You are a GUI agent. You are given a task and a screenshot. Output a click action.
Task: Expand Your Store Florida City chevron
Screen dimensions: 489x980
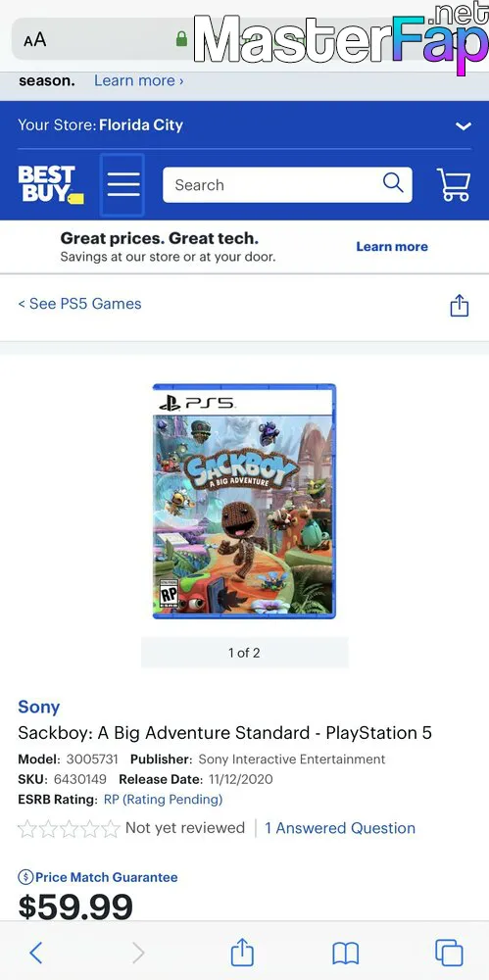pyautogui.click(x=463, y=125)
